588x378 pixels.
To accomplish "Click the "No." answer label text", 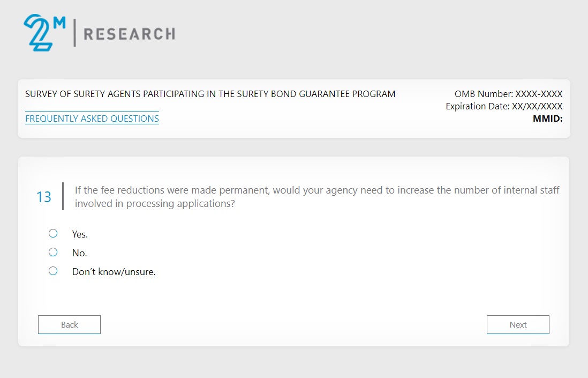I will [79, 253].
